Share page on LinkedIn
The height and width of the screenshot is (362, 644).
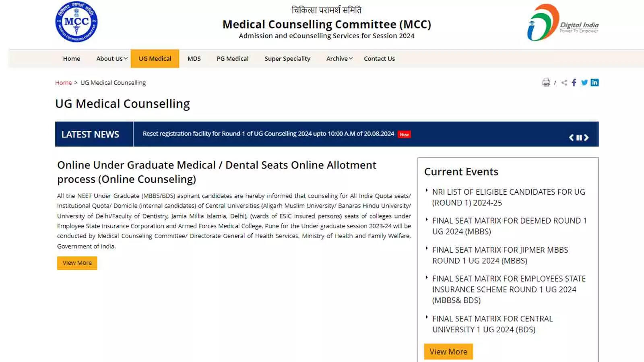pyautogui.click(x=594, y=82)
